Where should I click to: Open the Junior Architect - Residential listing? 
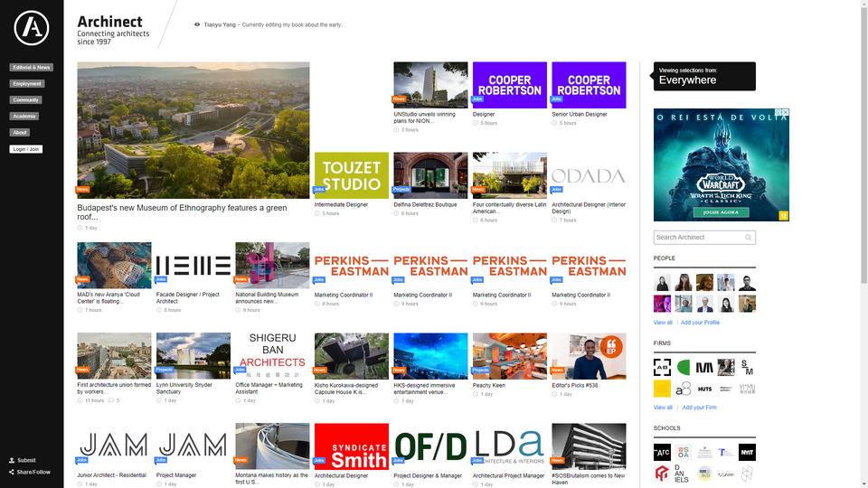click(x=112, y=475)
